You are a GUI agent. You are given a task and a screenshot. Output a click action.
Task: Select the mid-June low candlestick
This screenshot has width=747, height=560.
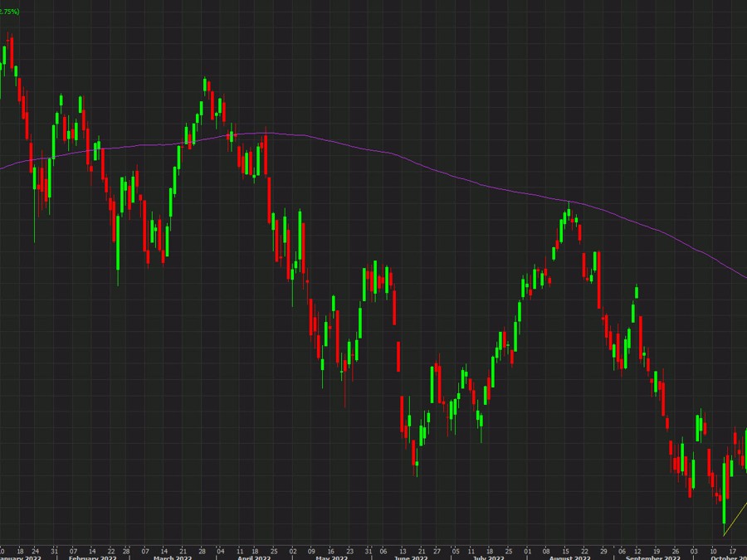pyautogui.click(x=416, y=455)
